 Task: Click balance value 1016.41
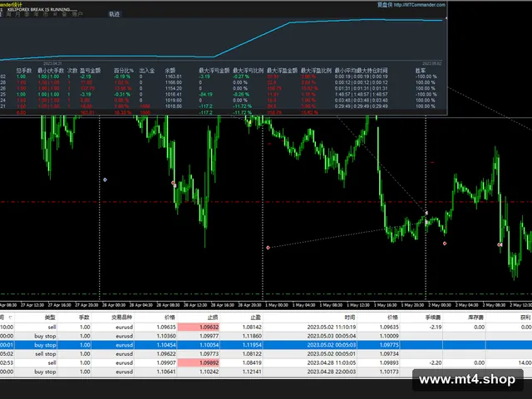[x=174, y=94]
